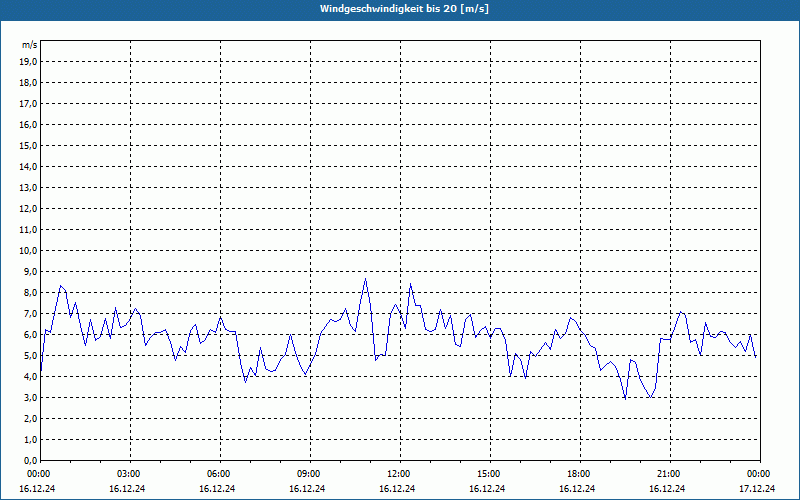Click the 3,0 y-axis tick label
This screenshot has width=800, height=500.
click(x=30, y=397)
